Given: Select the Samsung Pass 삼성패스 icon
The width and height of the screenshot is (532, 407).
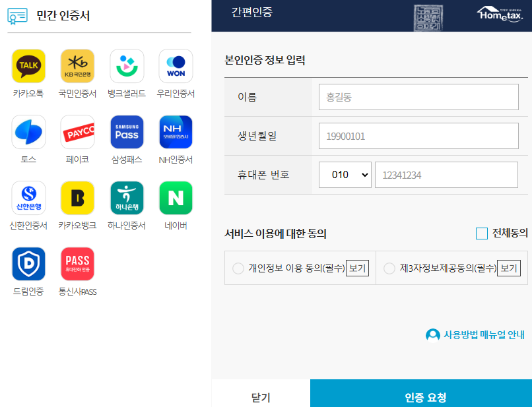Looking at the screenshot, I should tap(127, 132).
